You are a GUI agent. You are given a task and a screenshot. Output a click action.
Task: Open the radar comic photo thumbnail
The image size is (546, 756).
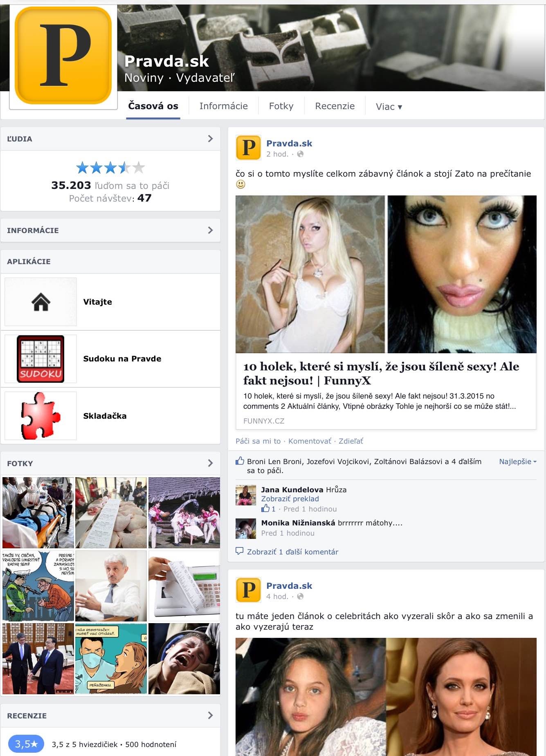pos(38,586)
